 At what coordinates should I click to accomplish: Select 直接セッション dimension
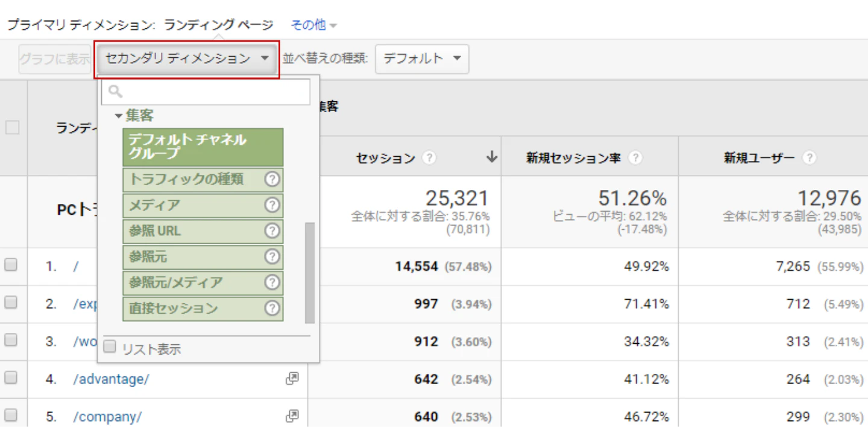click(203, 308)
